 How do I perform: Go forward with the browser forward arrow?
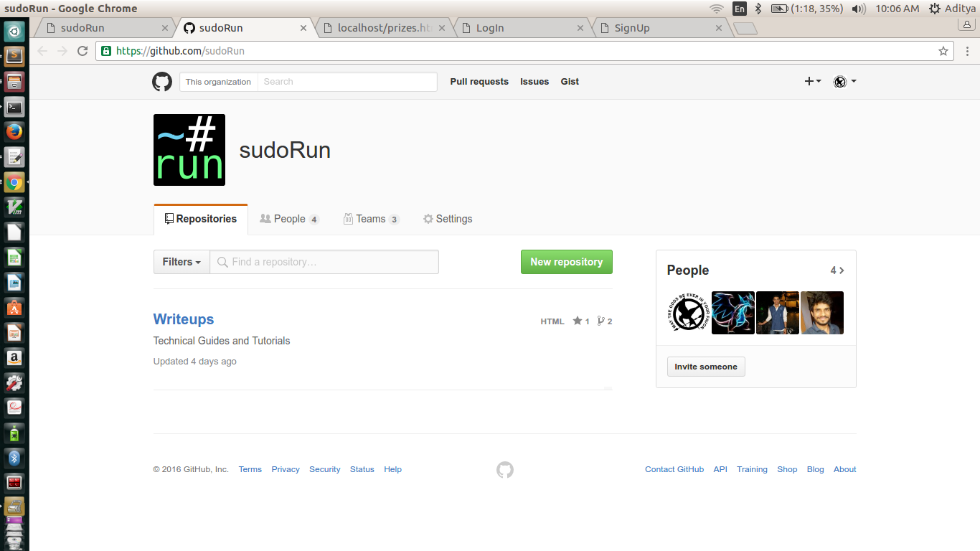(62, 51)
